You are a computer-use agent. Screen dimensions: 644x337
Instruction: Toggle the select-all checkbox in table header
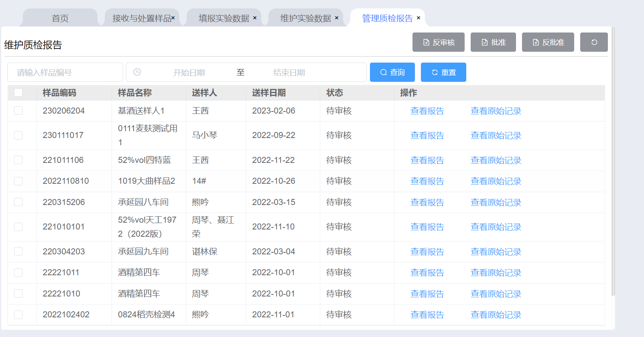point(18,93)
